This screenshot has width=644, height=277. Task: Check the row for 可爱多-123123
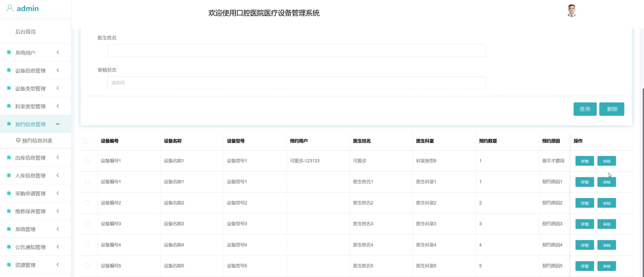click(x=87, y=161)
